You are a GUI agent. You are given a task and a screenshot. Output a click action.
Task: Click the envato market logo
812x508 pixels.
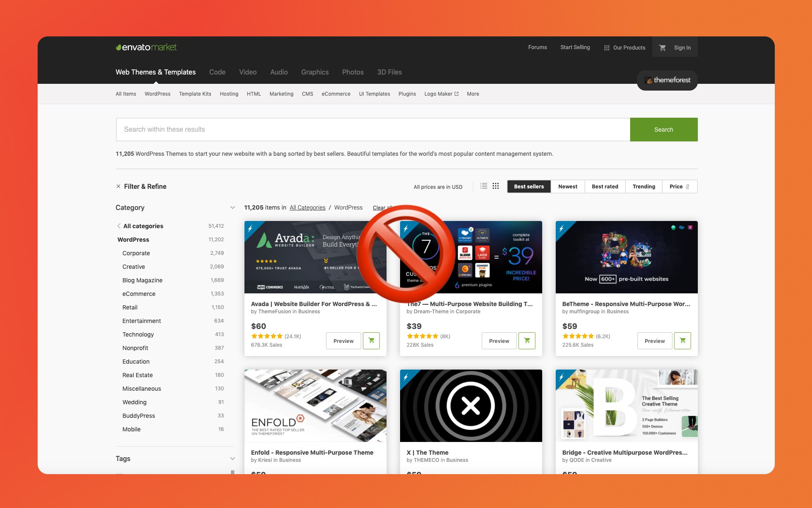(146, 47)
